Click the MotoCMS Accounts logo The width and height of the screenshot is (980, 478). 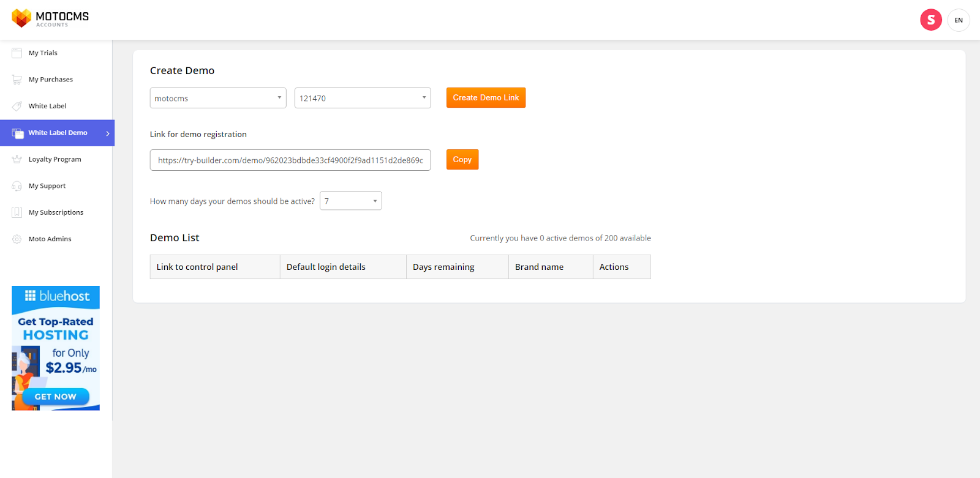click(50, 18)
